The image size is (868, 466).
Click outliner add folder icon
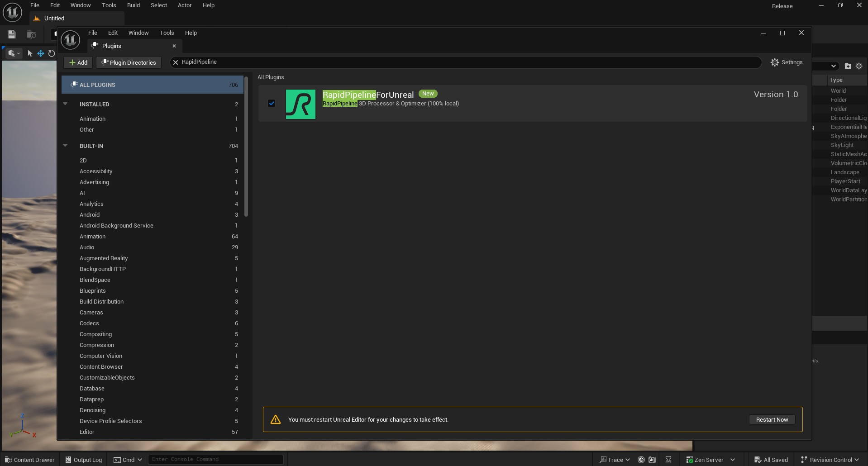tap(848, 66)
